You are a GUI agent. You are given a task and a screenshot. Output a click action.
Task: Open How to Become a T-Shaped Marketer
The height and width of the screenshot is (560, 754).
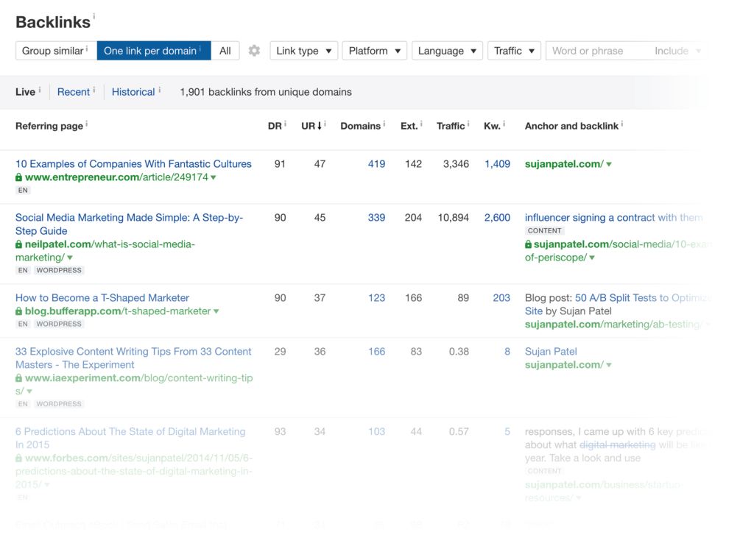click(x=102, y=297)
